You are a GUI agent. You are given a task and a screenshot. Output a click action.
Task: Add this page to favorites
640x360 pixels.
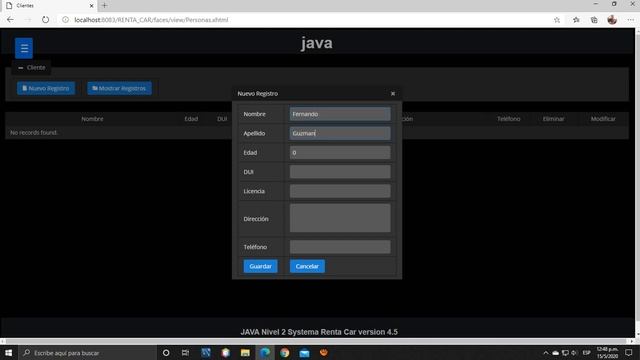(x=557, y=20)
